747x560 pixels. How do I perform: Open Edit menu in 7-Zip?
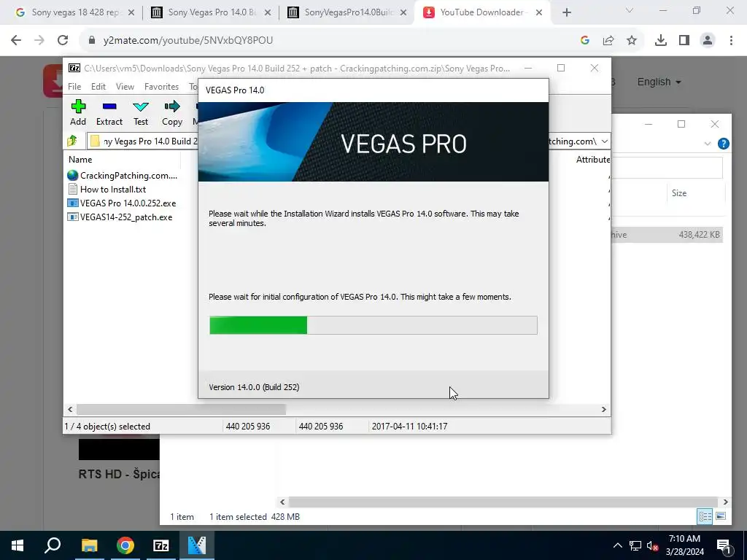98,87
